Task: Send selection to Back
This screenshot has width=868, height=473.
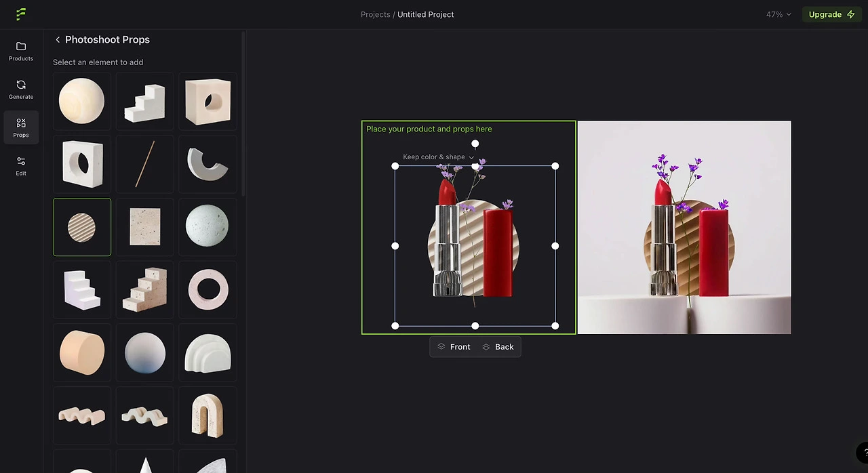Action: 498,347
